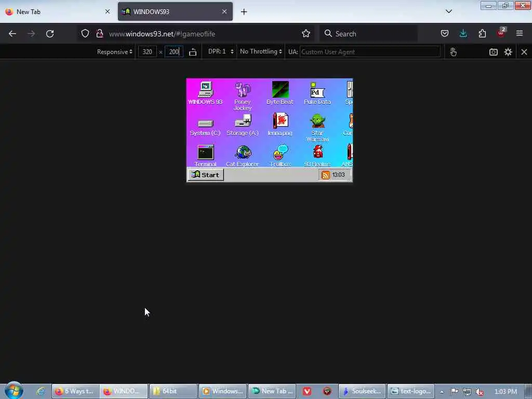Open the Trollbox chat icon
532x399 pixels.
[280, 156]
